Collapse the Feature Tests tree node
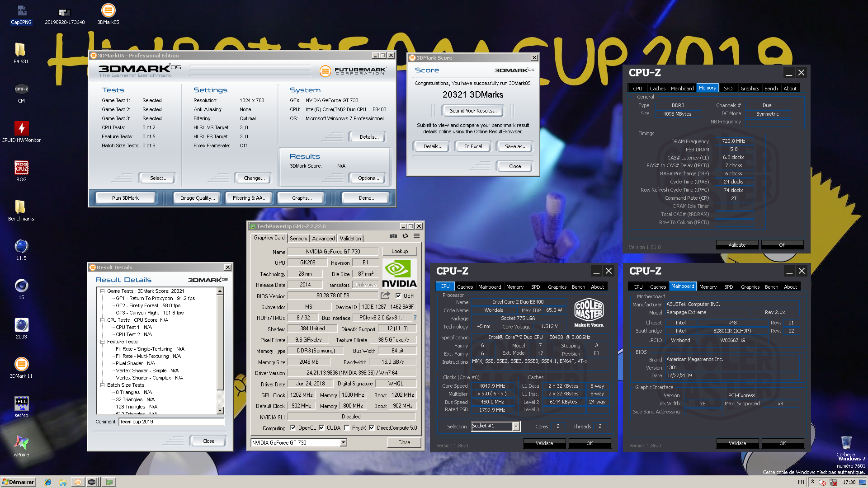Viewport: 868px width, 488px height. click(x=103, y=342)
